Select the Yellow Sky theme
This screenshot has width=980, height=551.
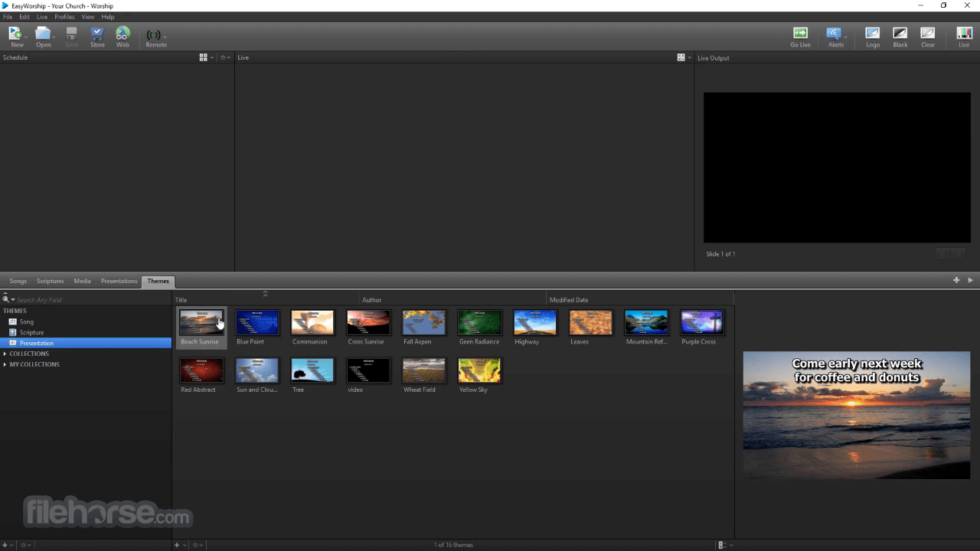[479, 370]
